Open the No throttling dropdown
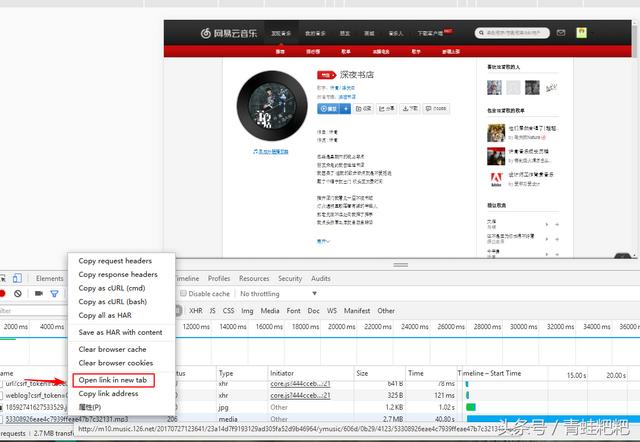This screenshot has width=640, height=442. (278, 293)
